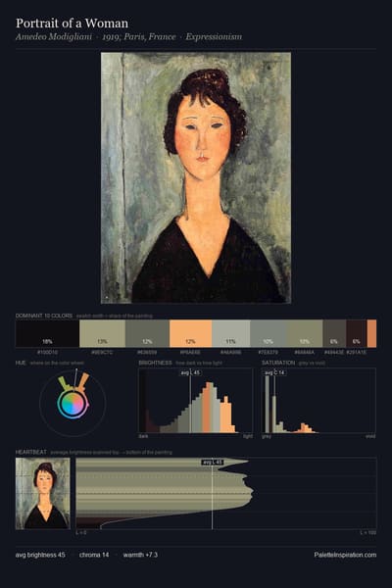Screen dimensions: 392x588
Task: Click the 'HEARTBEAT' section heading
Action: (31, 452)
